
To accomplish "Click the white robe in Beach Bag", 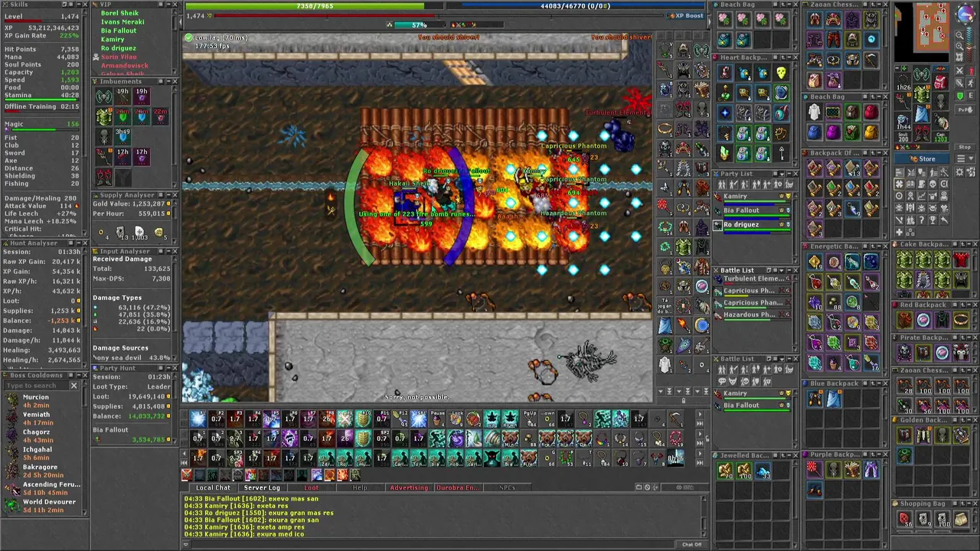I will click(815, 112).
